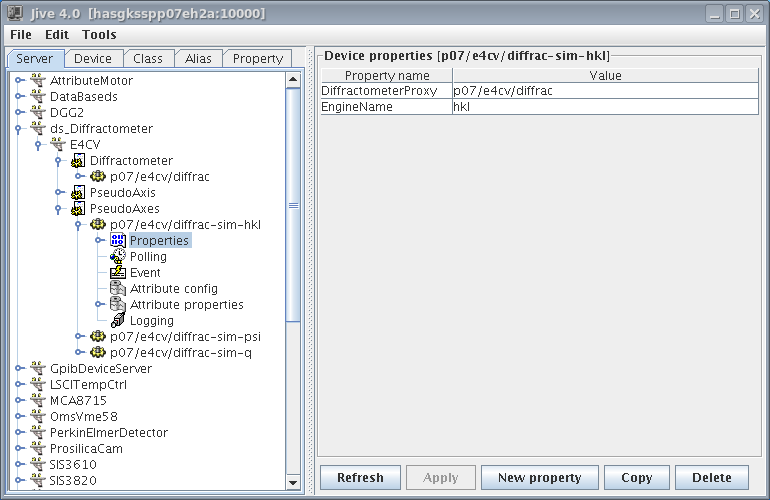
Task: Click the Copy button
Action: (x=636, y=477)
